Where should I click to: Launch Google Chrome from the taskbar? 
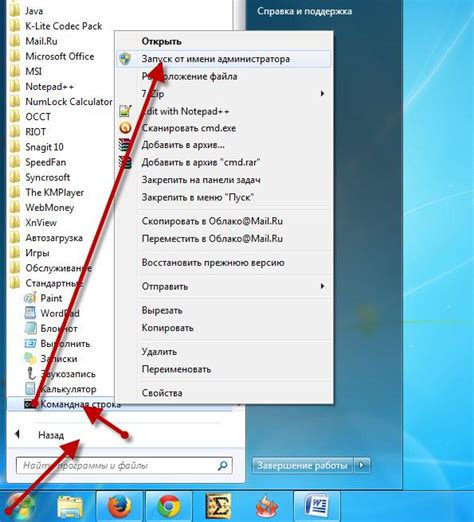(x=169, y=506)
